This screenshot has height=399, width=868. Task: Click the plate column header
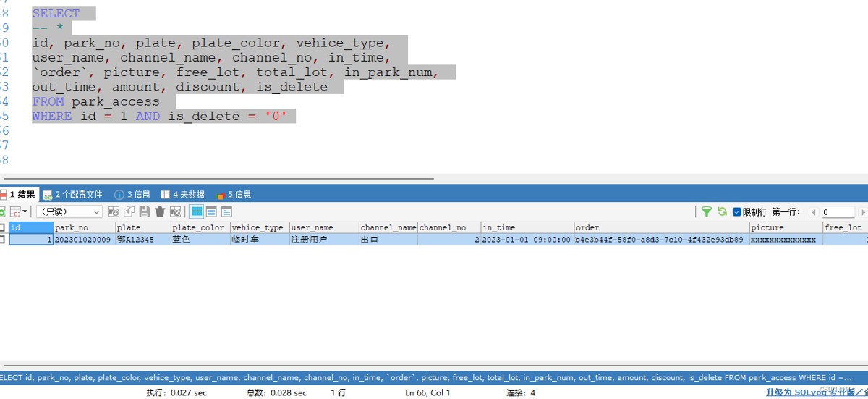point(143,227)
